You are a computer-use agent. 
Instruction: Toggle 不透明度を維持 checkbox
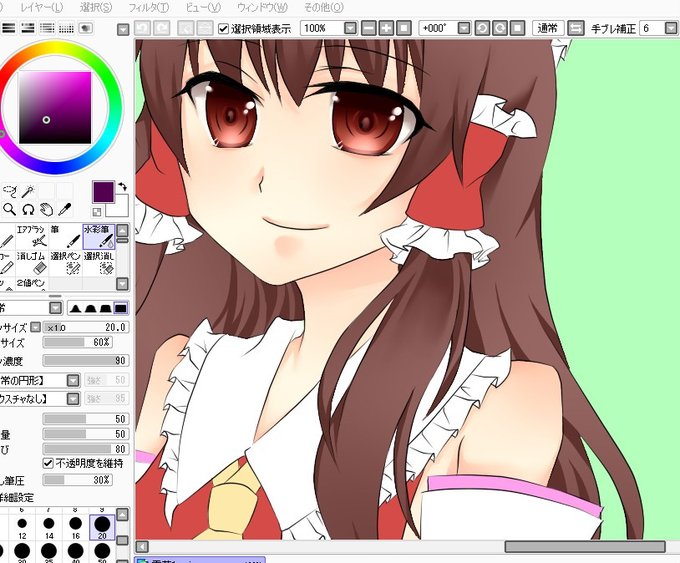[x=48, y=463]
